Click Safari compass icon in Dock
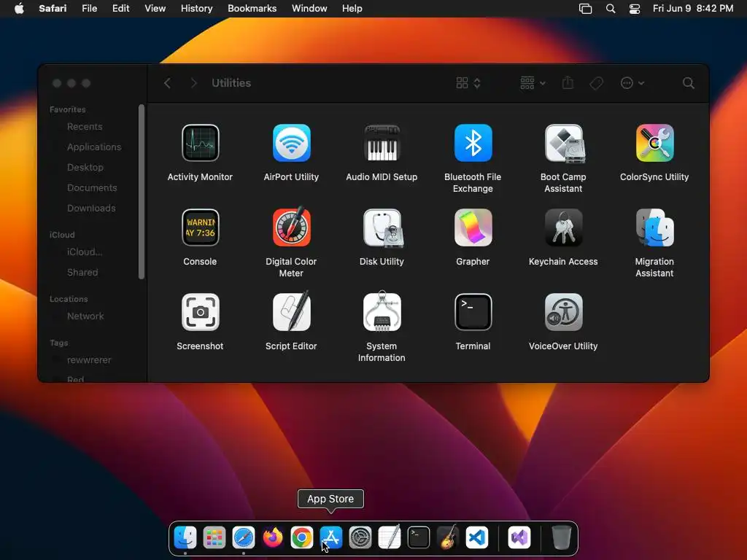 244,537
